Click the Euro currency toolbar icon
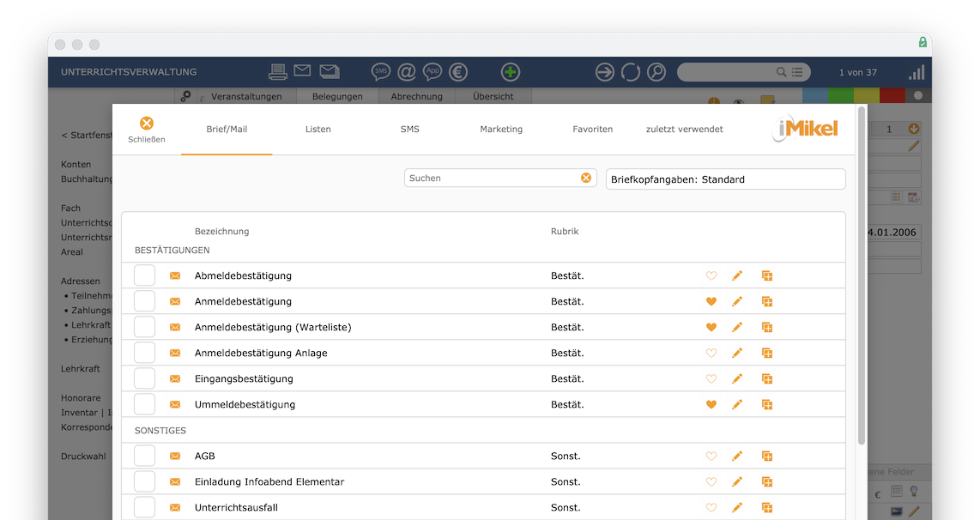The width and height of the screenshot is (980, 520). [x=458, y=72]
